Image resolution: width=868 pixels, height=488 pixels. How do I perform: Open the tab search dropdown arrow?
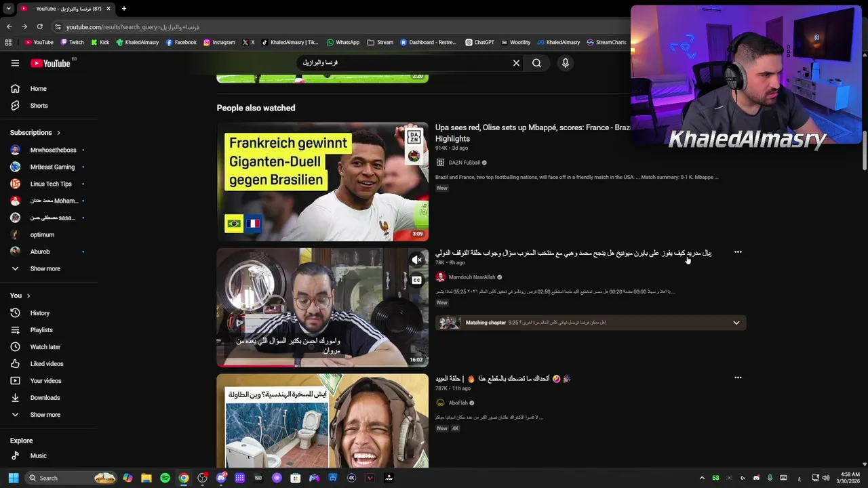(8, 9)
